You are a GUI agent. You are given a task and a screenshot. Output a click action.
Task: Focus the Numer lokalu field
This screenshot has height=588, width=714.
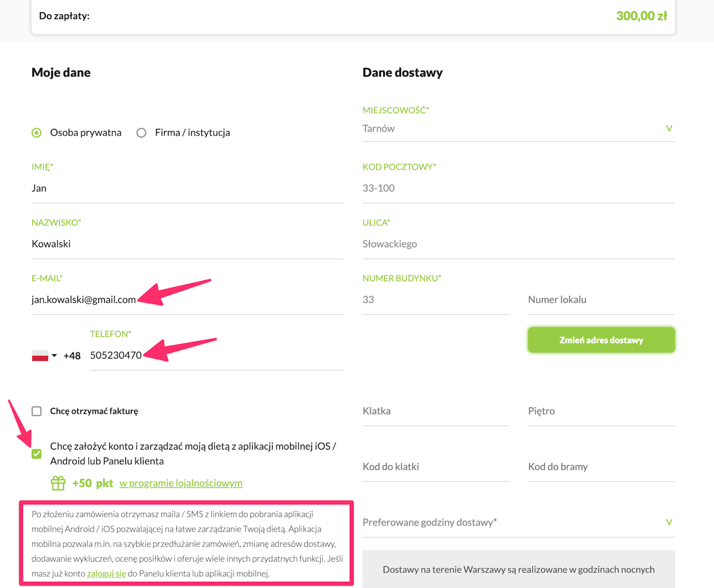[601, 300]
